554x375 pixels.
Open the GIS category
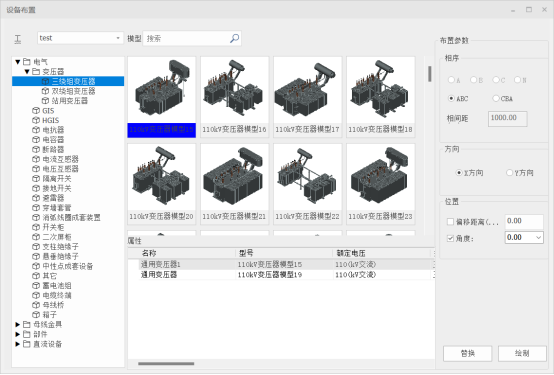[x=43, y=111]
